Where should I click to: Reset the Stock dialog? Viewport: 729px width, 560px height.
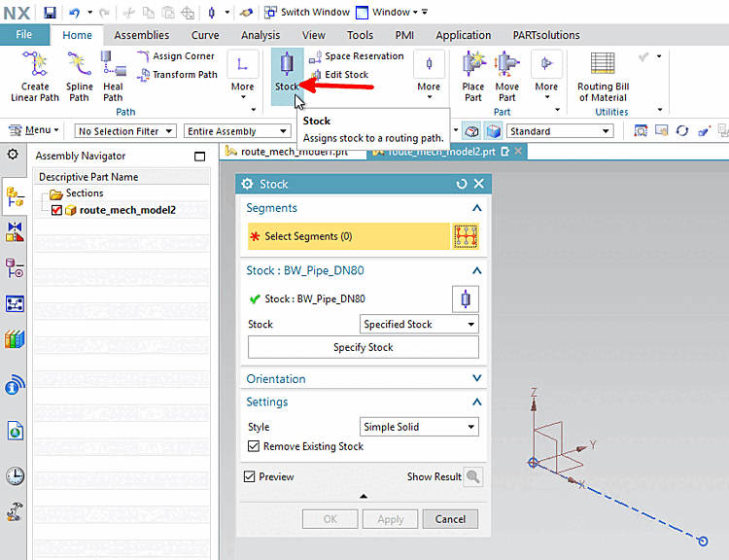click(x=462, y=184)
